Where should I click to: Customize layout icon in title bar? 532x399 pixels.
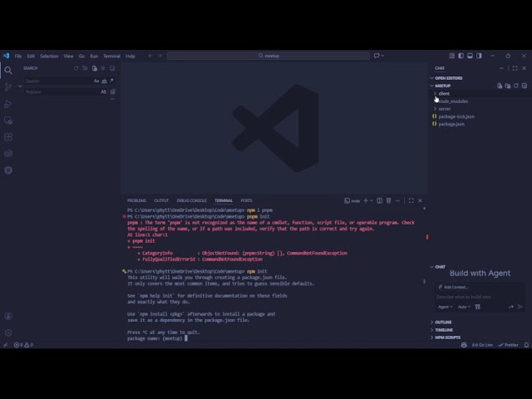point(452,56)
